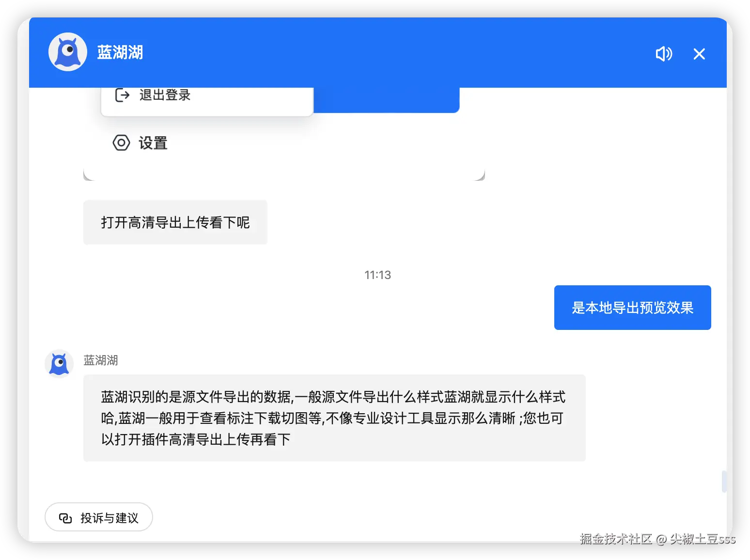Click the 掘金技术社区 watermark text
750x560 pixels.
[616, 539]
